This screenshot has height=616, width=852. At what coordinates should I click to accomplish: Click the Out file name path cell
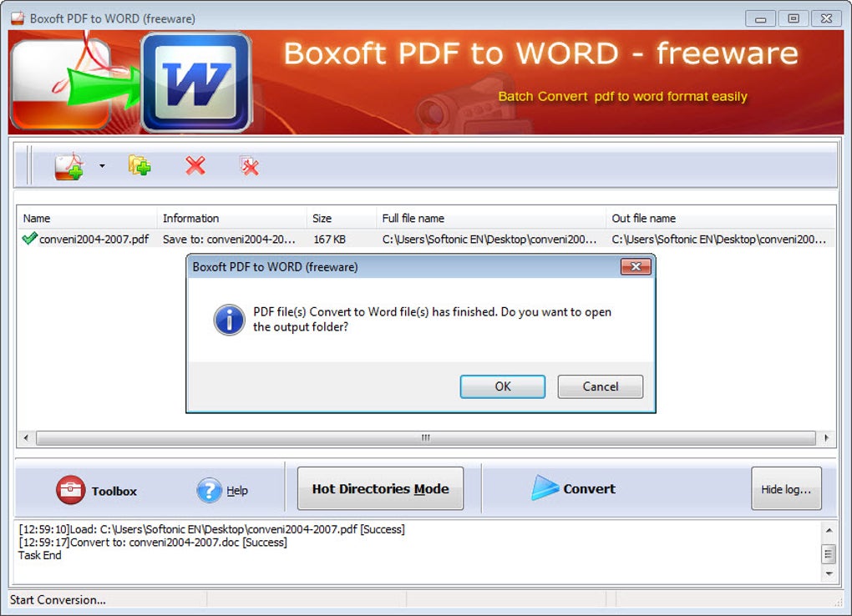[x=719, y=239]
